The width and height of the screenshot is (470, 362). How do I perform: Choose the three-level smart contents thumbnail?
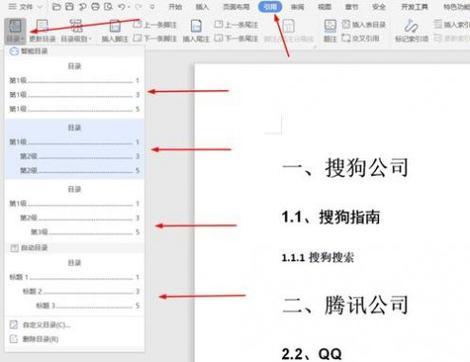click(x=74, y=211)
